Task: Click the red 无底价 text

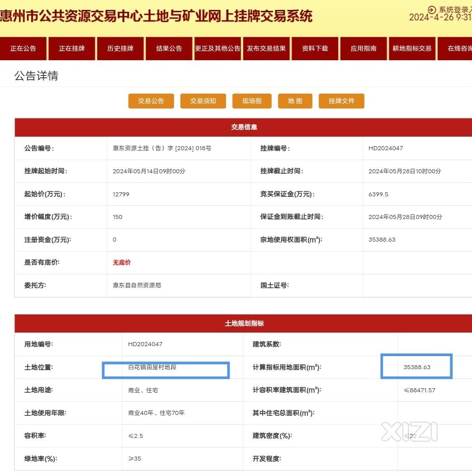Action: (x=122, y=262)
